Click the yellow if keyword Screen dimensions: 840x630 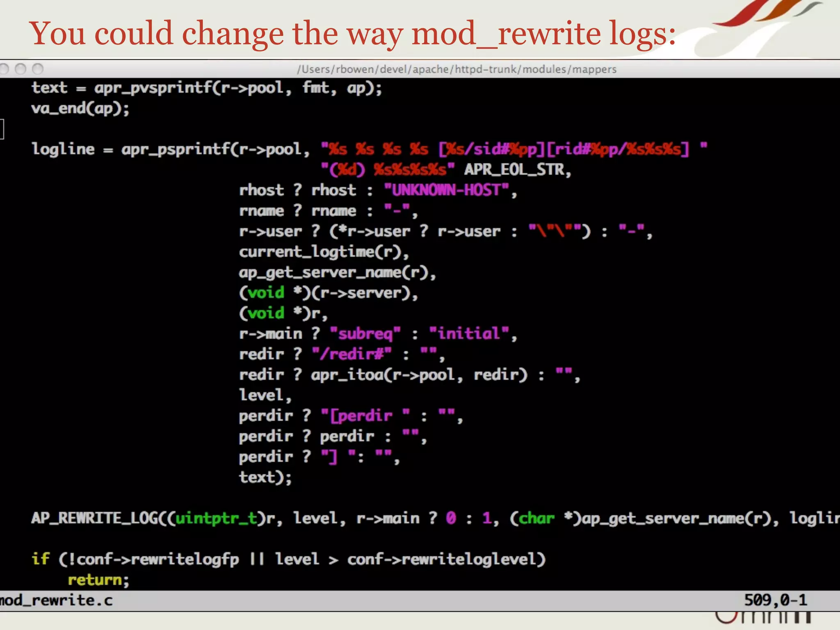[41, 559]
